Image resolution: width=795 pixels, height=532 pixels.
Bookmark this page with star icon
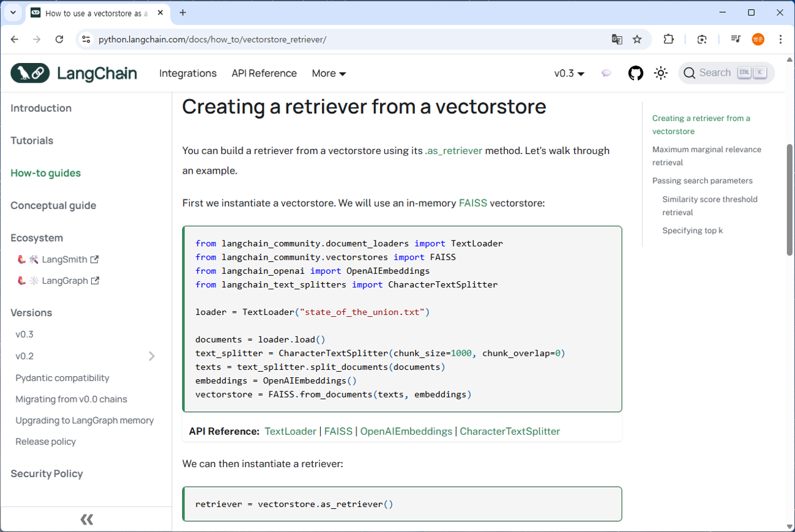pyautogui.click(x=637, y=39)
